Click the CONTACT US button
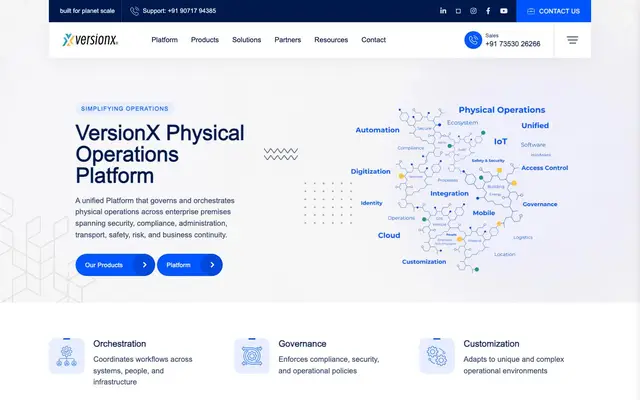This screenshot has width=640, height=400. [553, 11]
